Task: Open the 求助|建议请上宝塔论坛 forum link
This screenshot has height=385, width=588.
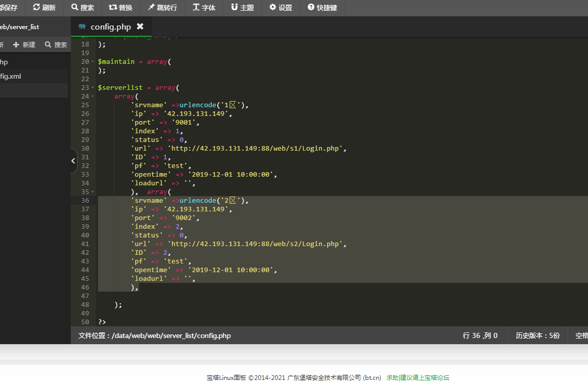Action: point(418,378)
